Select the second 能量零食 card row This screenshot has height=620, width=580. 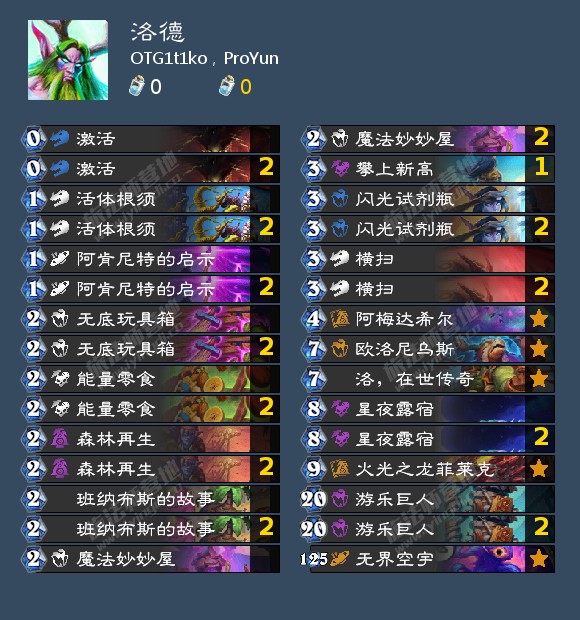153,409
